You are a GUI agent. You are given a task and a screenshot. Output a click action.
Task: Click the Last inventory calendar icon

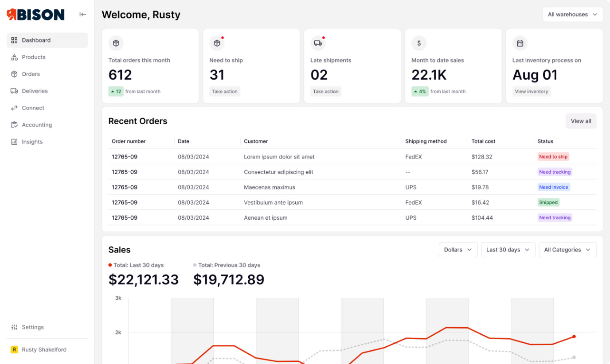[520, 43]
